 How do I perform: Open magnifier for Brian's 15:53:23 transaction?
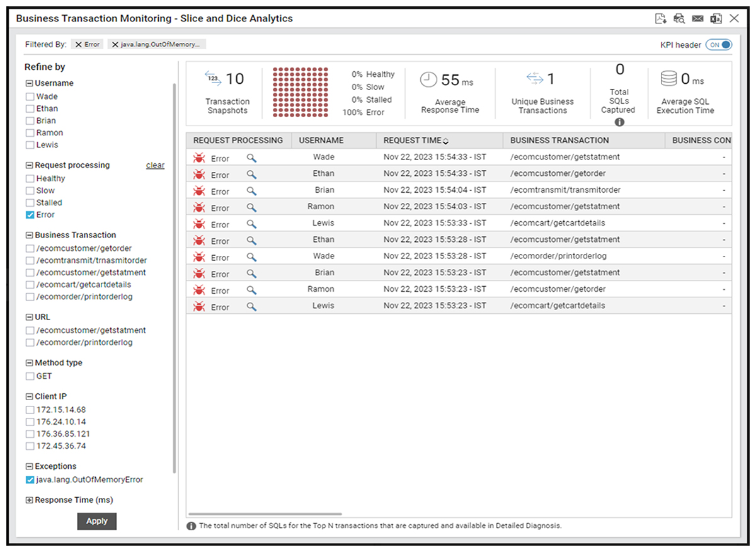(x=251, y=273)
